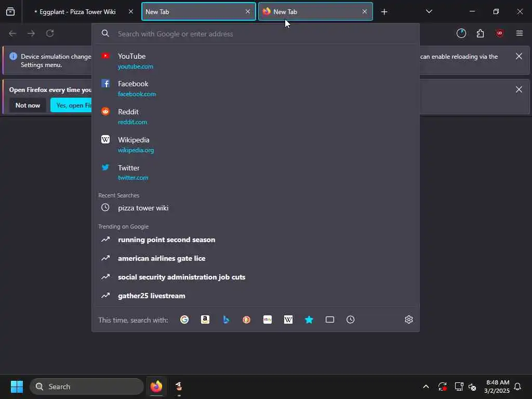This screenshot has width=532, height=399.
Task: Close the middle New Tab
Action: coord(248,11)
